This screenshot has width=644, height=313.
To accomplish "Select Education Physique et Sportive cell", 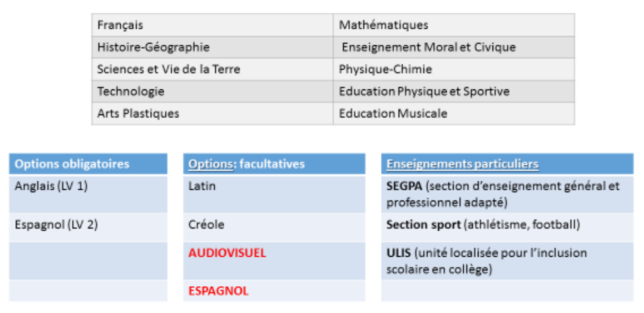I will coord(424,91).
